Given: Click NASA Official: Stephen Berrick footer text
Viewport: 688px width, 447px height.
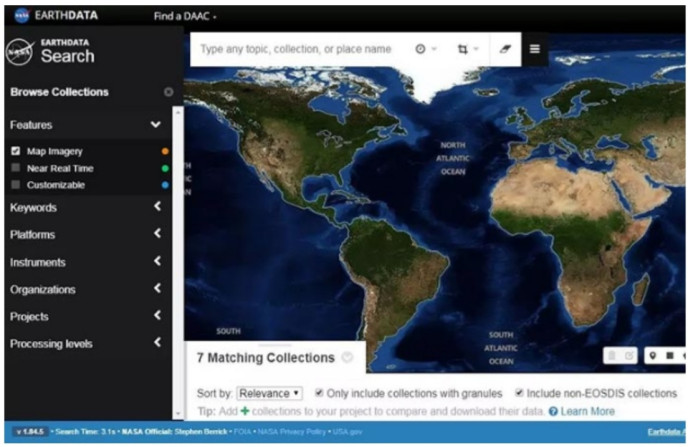Looking at the screenshot, I should (174, 432).
